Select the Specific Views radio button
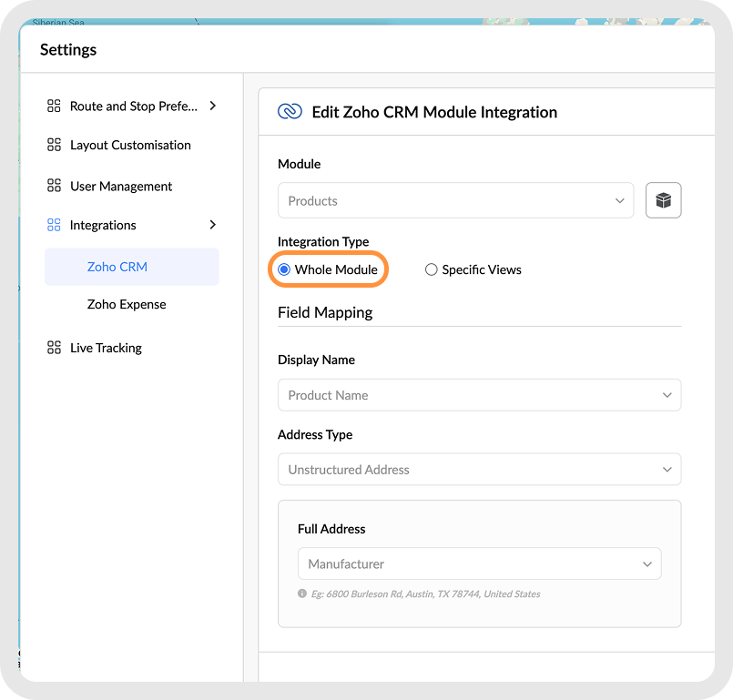The height and width of the screenshot is (700, 733). point(432,269)
